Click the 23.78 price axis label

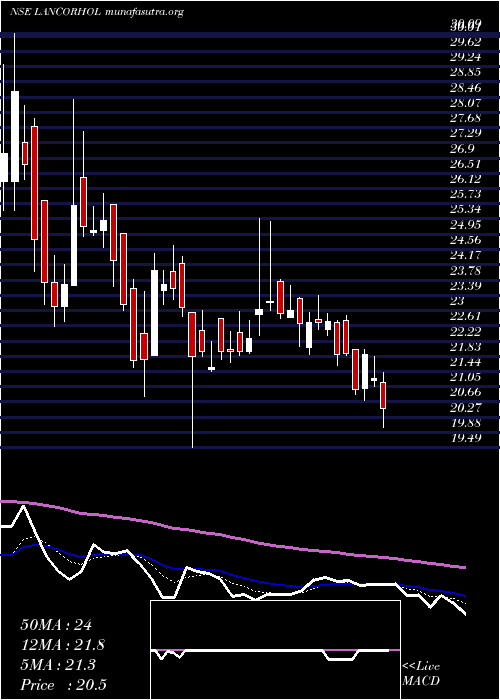pyautogui.click(x=465, y=271)
